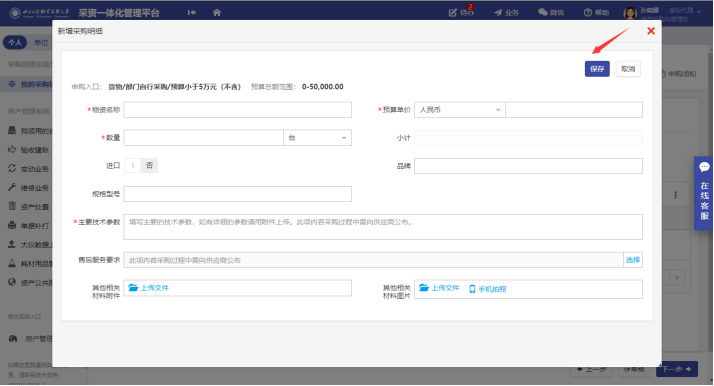Image resolution: width=714 pixels, height=386 pixels.
Task: Open the 帮助 help icon
Action: 588,12
